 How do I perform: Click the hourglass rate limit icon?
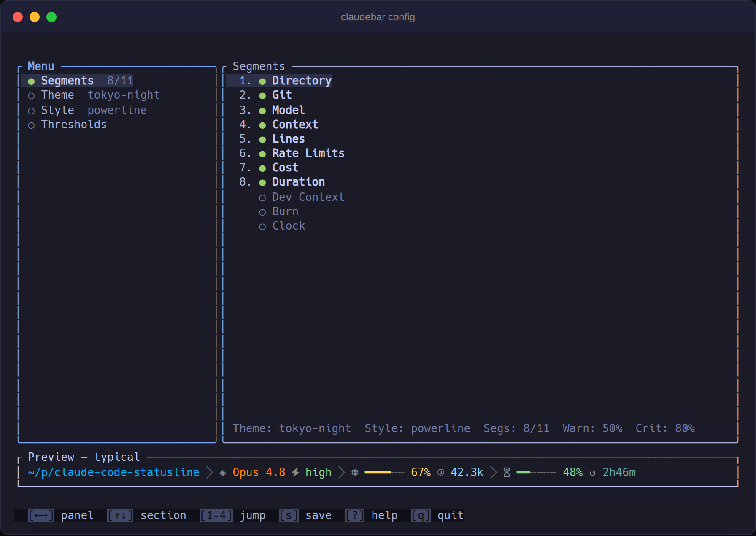tap(507, 473)
